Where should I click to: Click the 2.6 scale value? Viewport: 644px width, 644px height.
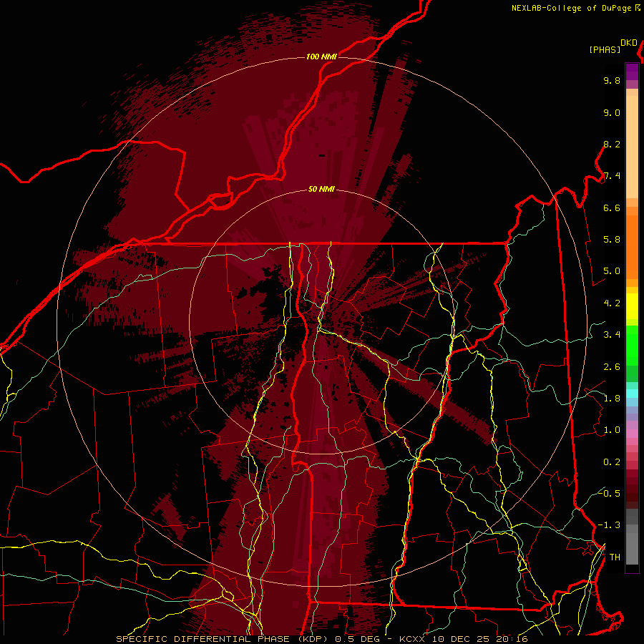click(612, 367)
